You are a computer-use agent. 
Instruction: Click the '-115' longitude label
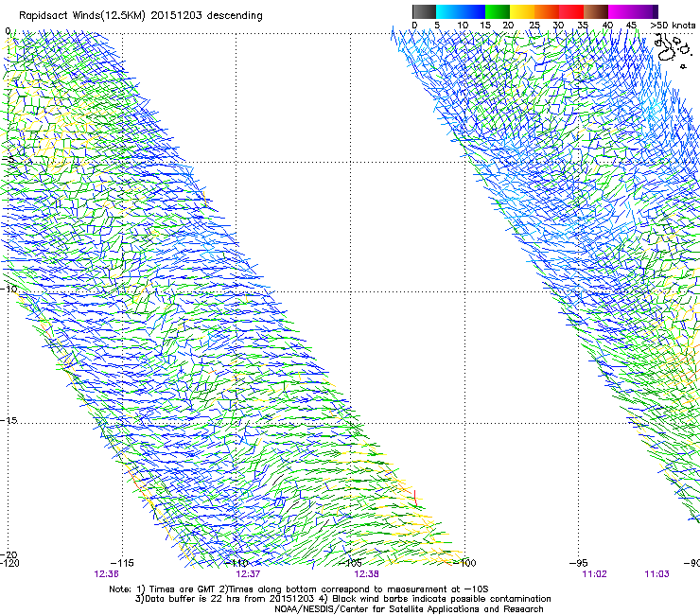tap(122, 563)
